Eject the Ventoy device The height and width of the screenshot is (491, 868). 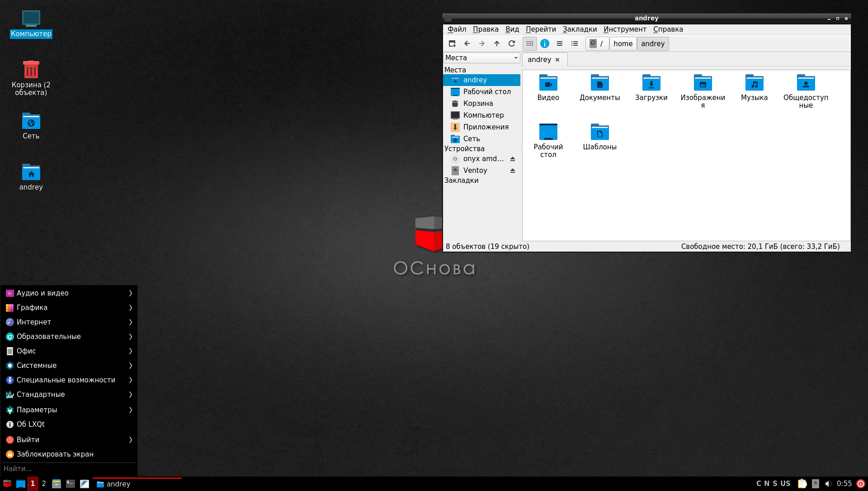513,171
